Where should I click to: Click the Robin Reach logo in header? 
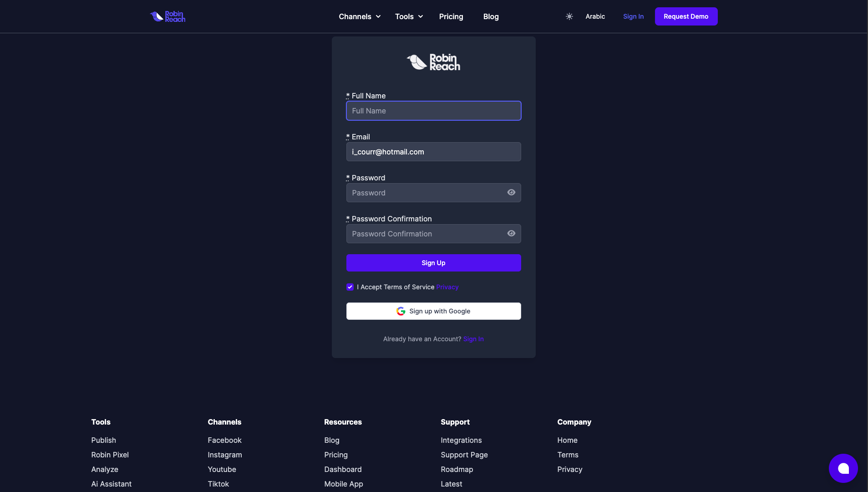(168, 16)
